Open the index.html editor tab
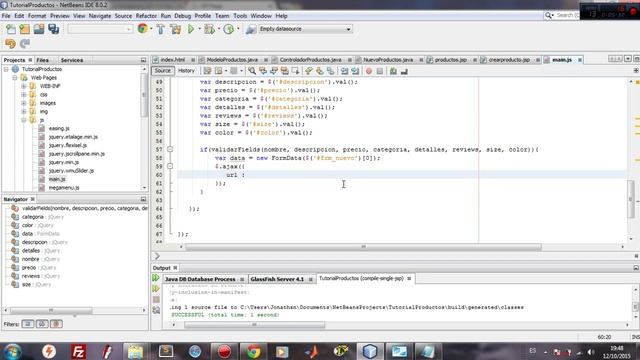The height and width of the screenshot is (360, 640). pos(173,60)
